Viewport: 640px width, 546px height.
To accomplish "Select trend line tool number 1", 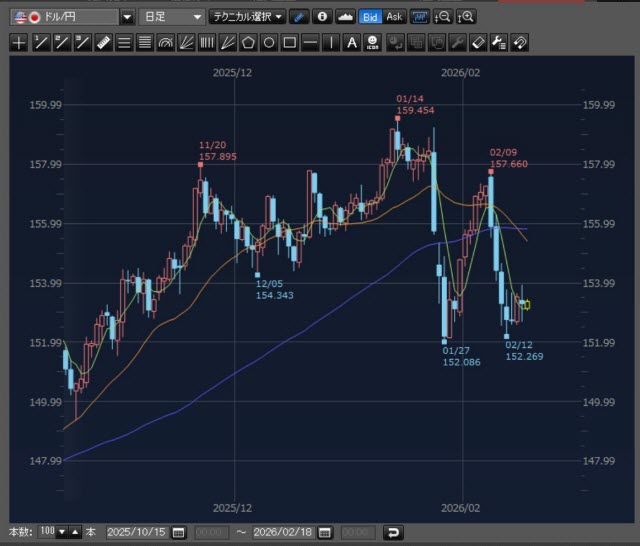I will point(40,42).
